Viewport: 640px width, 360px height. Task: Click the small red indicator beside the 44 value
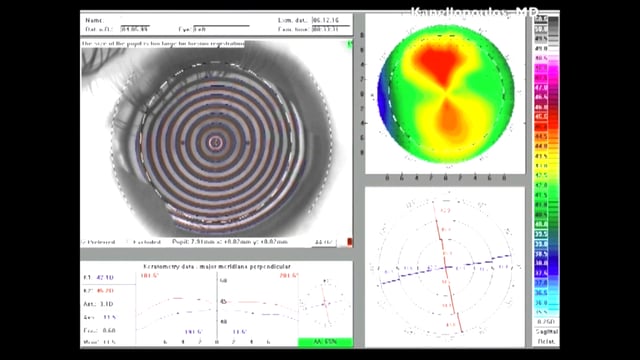pyautogui.click(x=349, y=242)
